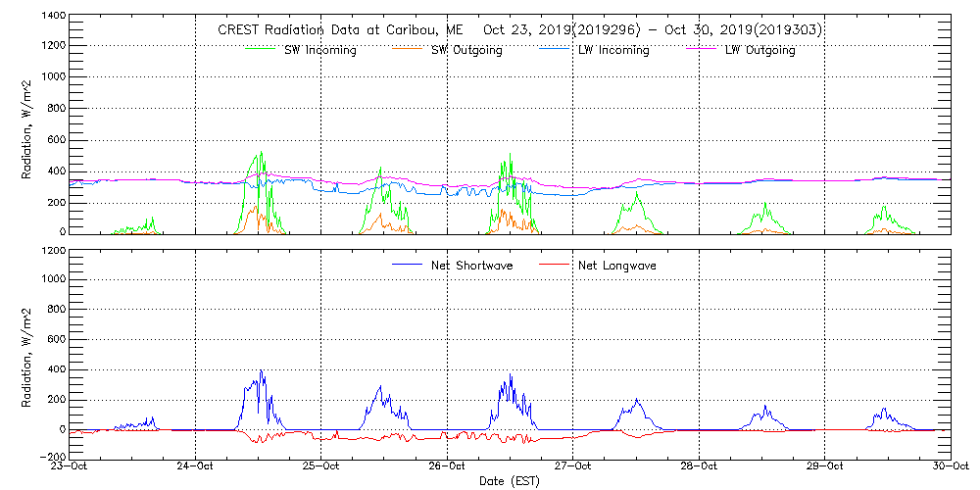Click the 'Date (EST)' x-axis title
The image size is (980, 490).
pyautogui.click(x=509, y=481)
